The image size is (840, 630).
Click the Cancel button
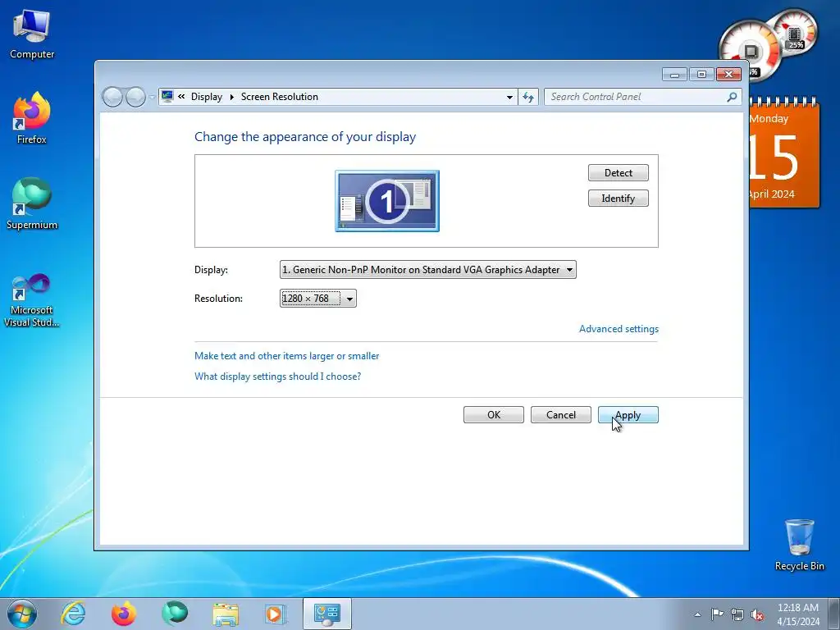coord(561,414)
